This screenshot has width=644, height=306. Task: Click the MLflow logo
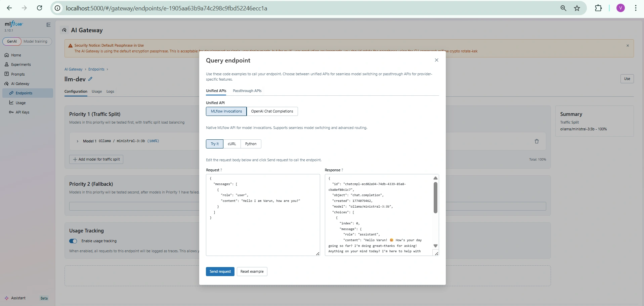[x=14, y=24]
